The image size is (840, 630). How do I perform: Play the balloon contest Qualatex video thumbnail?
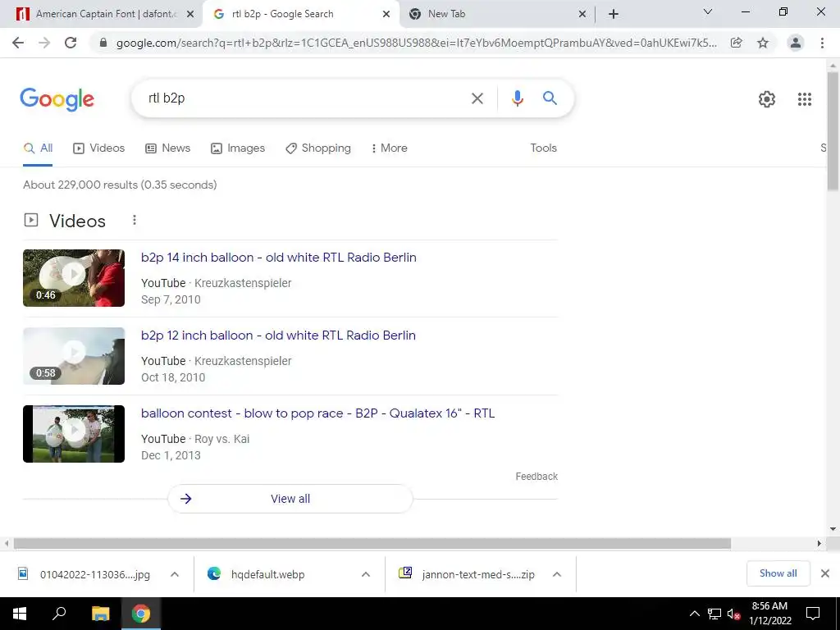tap(74, 434)
